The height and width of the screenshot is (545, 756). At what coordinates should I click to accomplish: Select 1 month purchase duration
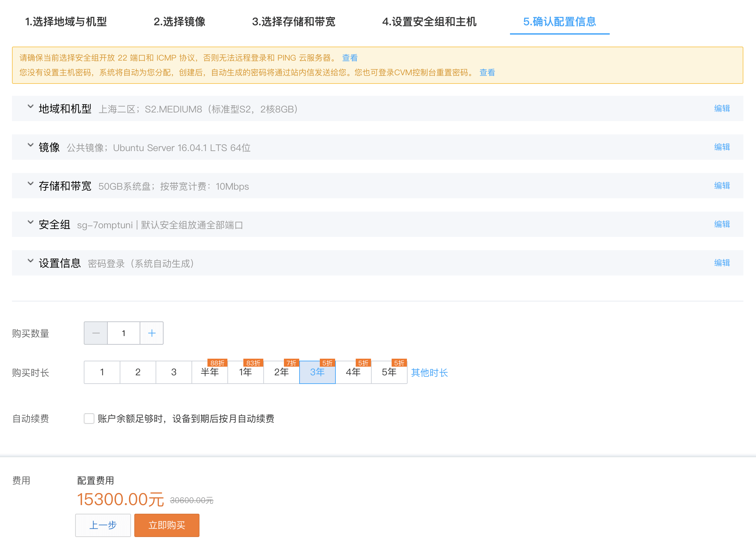(102, 372)
